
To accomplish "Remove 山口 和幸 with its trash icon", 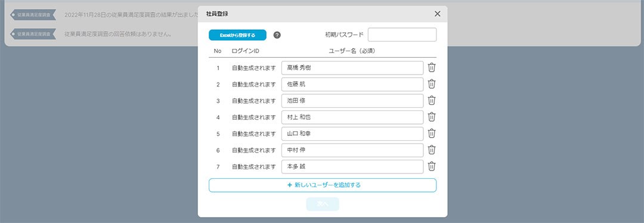I will tap(432, 134).
